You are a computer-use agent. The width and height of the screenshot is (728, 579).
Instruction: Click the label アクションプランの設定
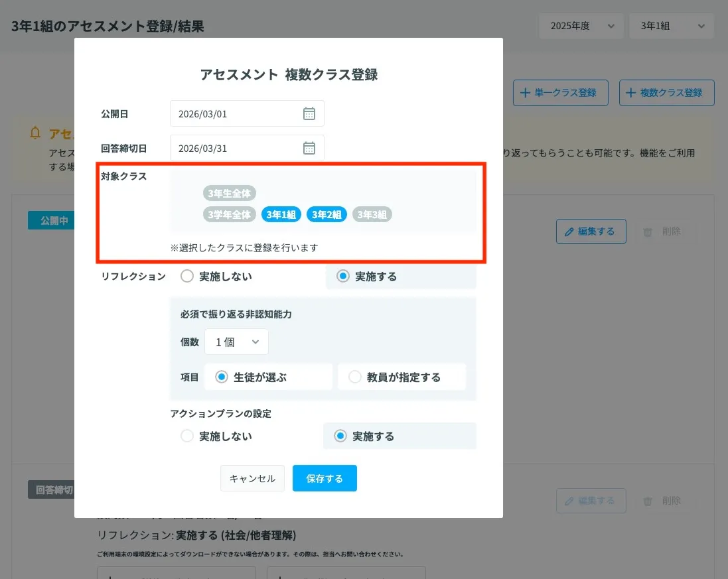220,413
